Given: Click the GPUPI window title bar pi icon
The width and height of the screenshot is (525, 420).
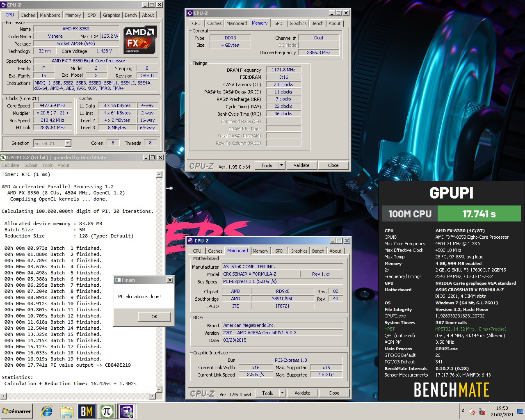Looking at the screenshot, I should pos(4,157).
